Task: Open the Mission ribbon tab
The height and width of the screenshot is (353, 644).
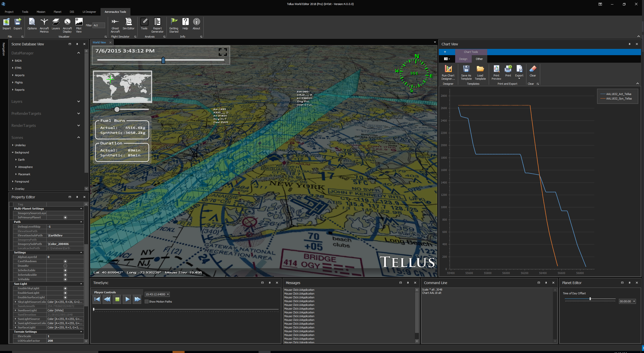Action: tap(41, 12)
